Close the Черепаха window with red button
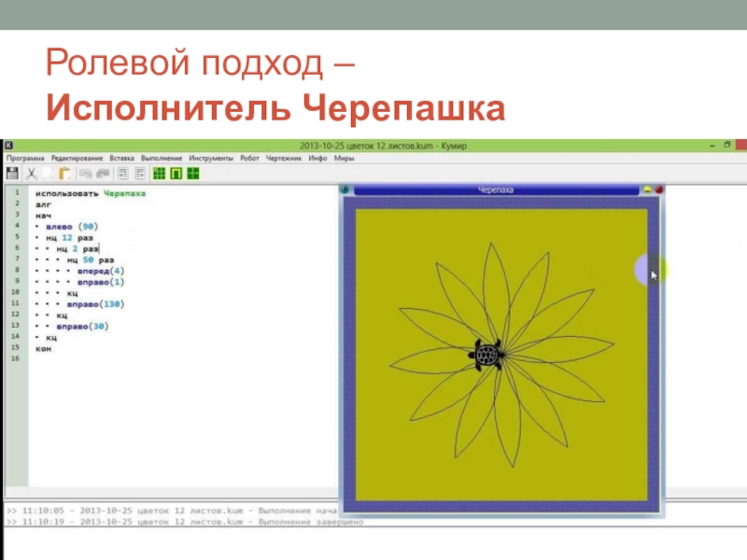 (659, 190)
